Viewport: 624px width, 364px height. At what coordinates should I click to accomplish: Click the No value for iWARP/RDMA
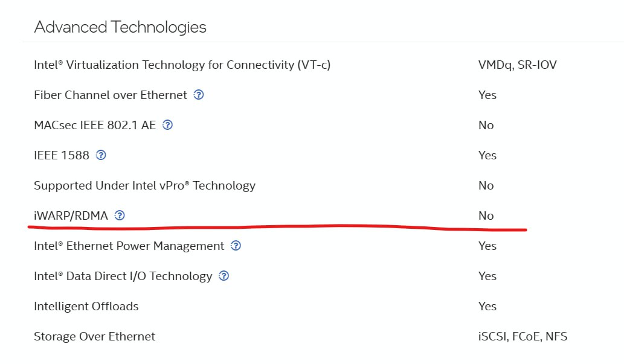click(486, 216)
